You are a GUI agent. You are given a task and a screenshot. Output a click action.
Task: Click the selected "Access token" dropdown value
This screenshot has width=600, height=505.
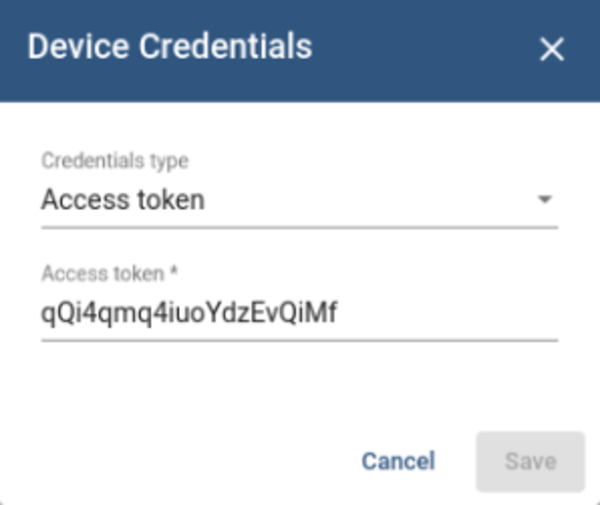pos(123,200)
